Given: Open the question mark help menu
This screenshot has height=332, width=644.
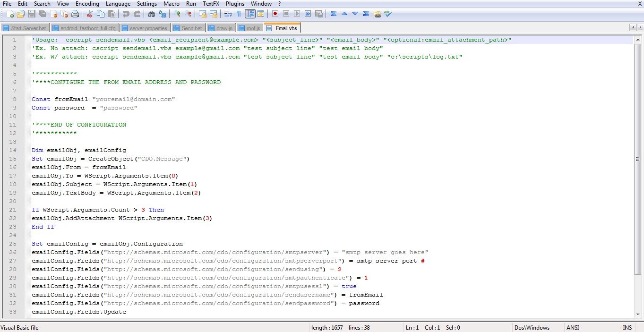Looking at the screenshot, I should pyautogui.click(x=279, y=4).
